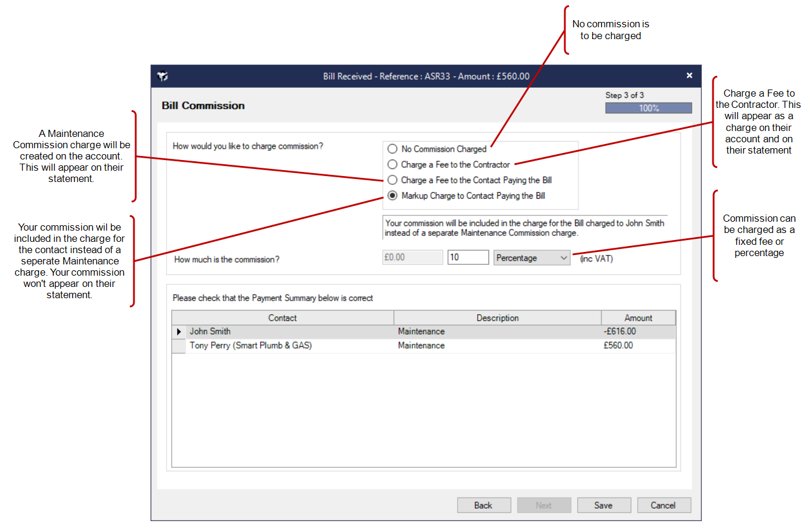Click the Save button
812x527 pixels.
click(603, 505)
